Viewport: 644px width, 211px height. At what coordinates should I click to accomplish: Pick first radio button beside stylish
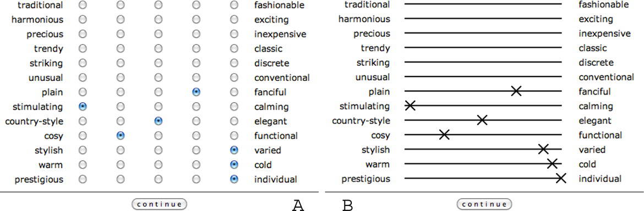[83, 151]
